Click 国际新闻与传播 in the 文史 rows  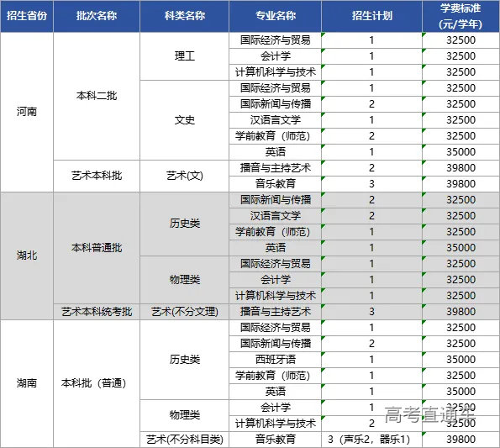tap(275, 104)
